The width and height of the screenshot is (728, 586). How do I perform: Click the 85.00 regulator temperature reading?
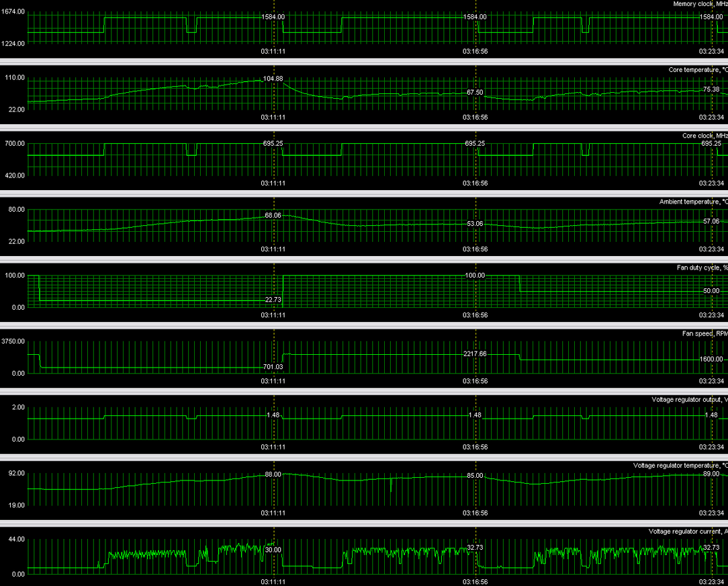point(475,476)
